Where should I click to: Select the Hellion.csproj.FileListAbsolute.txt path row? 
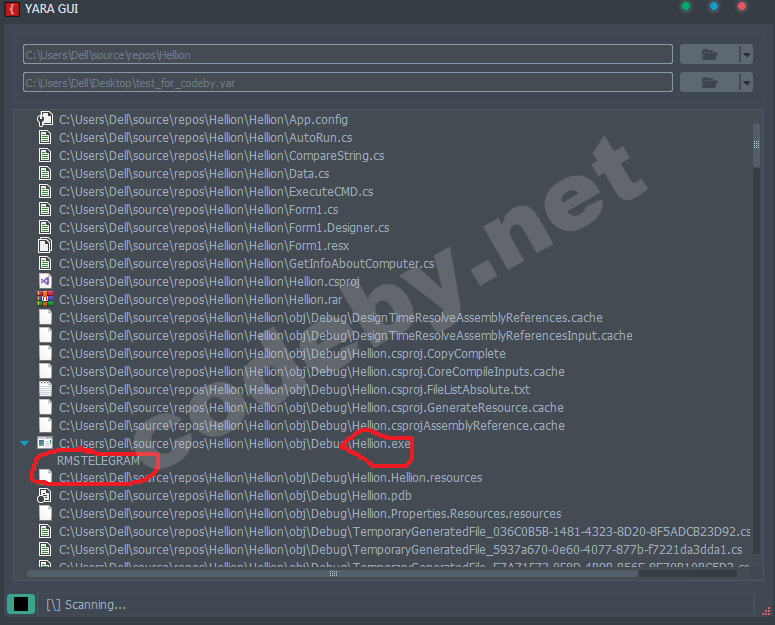tap(295, 389)
